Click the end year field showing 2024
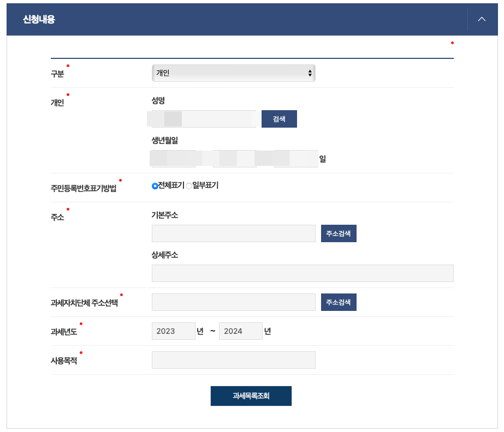504x432 pixels. (x=240, y=331)
